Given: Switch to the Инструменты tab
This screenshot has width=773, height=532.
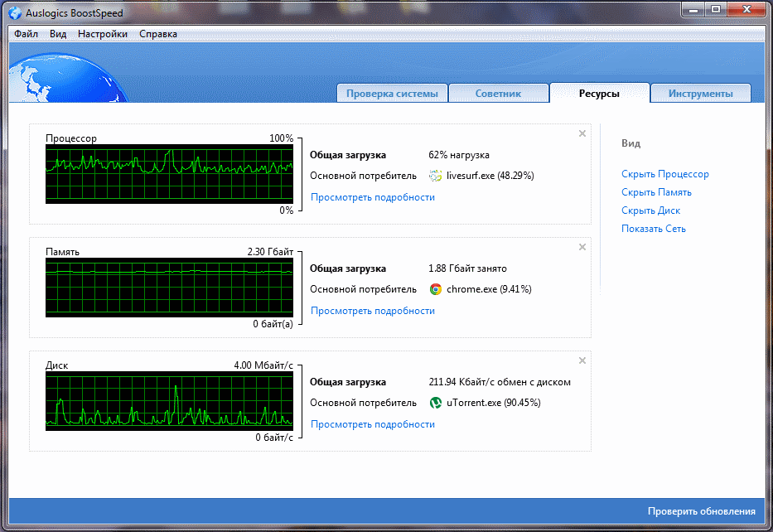Looking at the screenshot, I should pyautogui.click(x=701, y=93).
